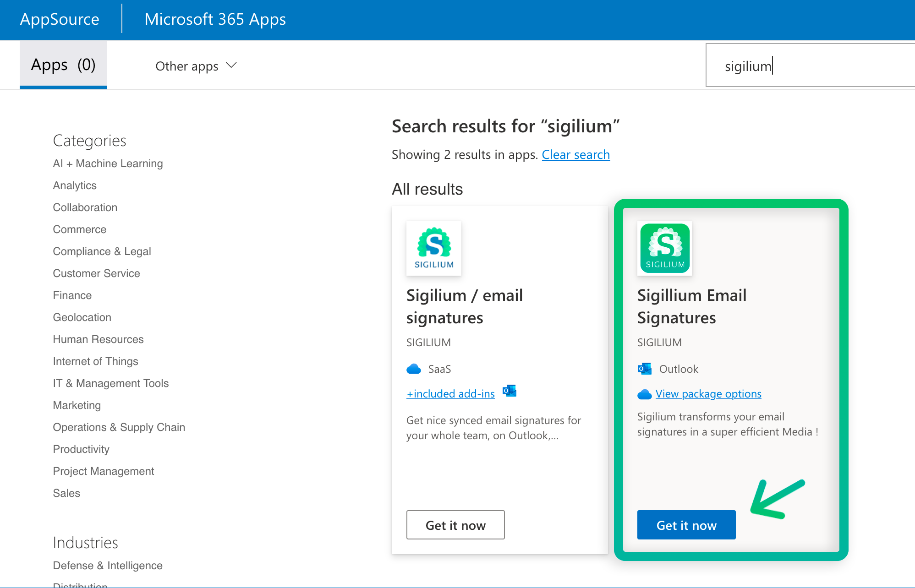Screen dimensions: 915x588
Task: Click the Clear search link
Action: tap(575, 155)
